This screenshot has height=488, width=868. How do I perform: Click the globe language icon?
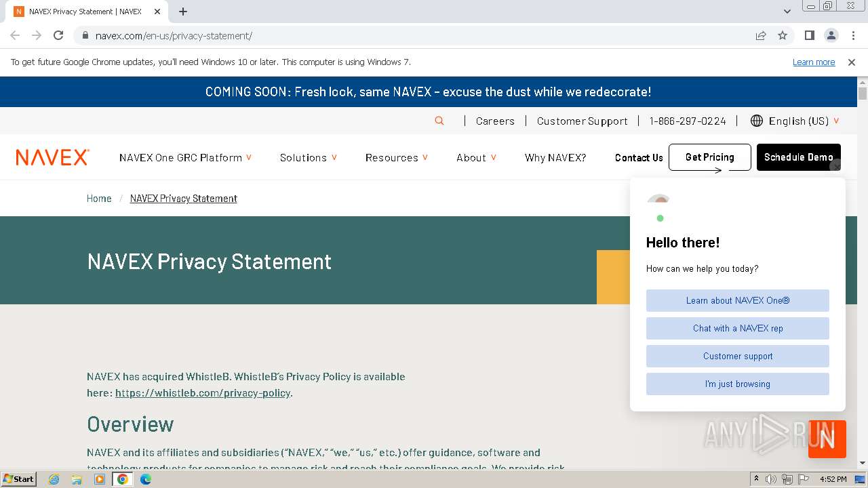[x=757, y=121]
